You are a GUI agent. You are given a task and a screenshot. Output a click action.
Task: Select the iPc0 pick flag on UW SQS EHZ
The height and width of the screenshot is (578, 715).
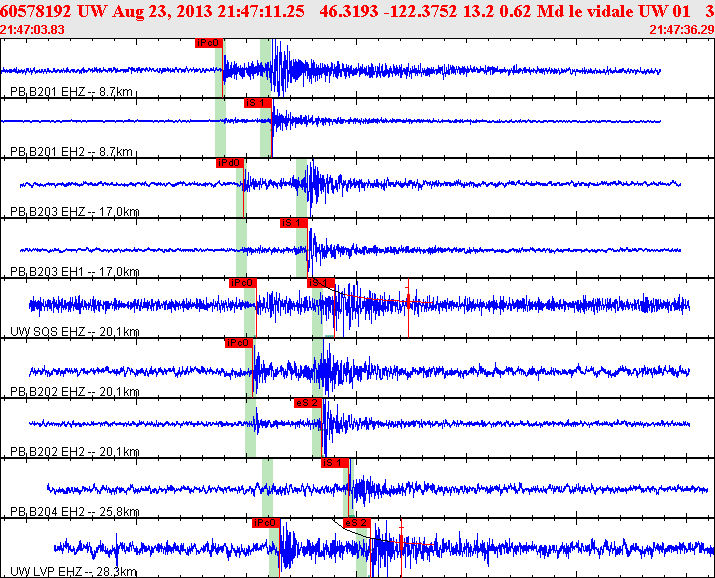coord(243,283)
